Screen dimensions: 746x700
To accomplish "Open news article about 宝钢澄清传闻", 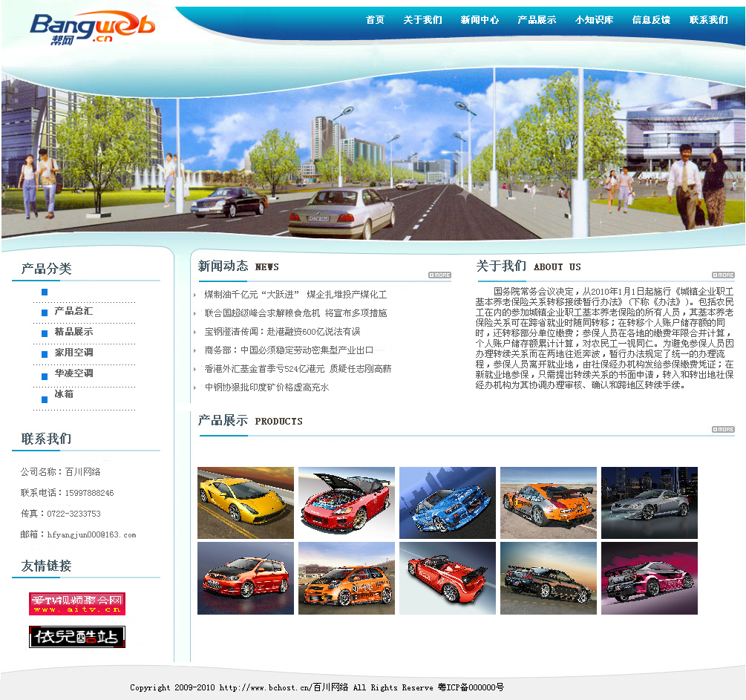I will point(282,332).
